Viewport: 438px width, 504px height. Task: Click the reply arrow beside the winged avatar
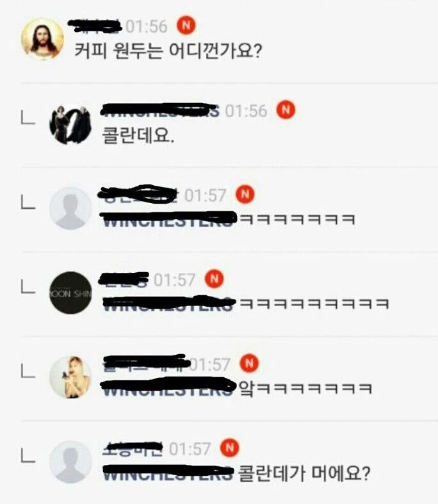28,117
